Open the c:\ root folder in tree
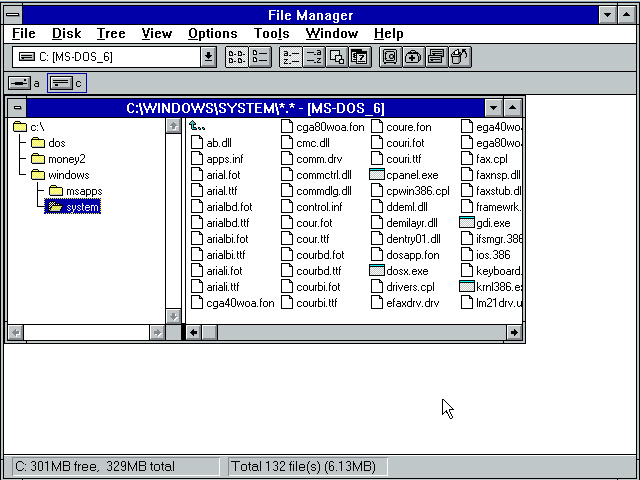The width and height of the screenshot is (640, 480). point(29,127)
